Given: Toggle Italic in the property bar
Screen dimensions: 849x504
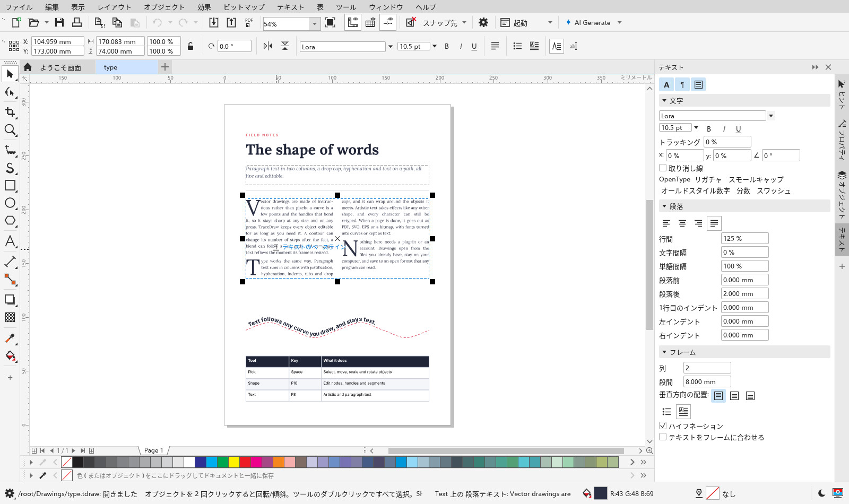Looking at the screenshot, I should [x=461, y=46].
